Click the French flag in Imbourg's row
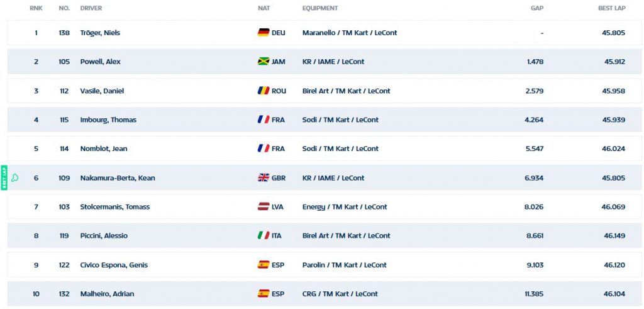The image size is (644, 309). tap(264, 120)
